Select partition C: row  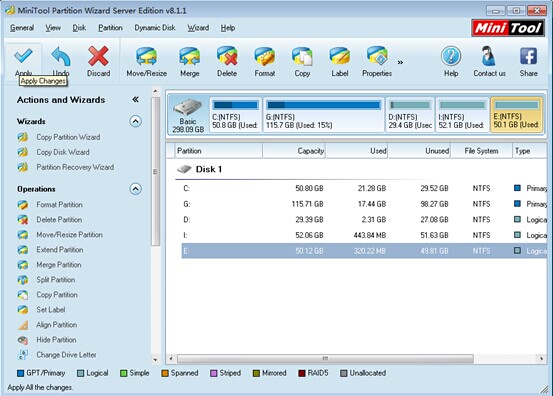tap(364, 188)
